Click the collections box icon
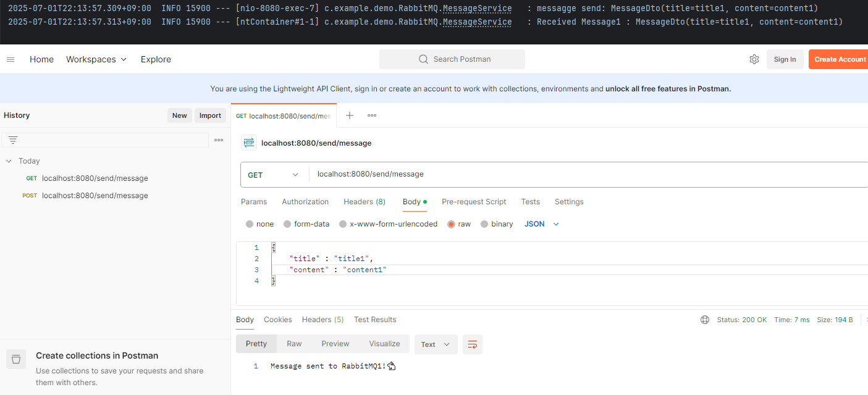 tap(16, 359)
